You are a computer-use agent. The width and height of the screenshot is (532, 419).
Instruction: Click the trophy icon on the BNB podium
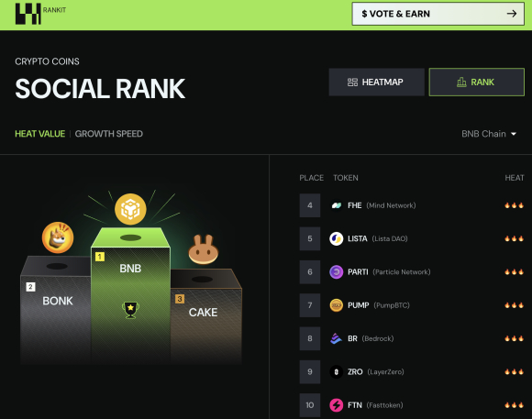(x=130, y=310)
